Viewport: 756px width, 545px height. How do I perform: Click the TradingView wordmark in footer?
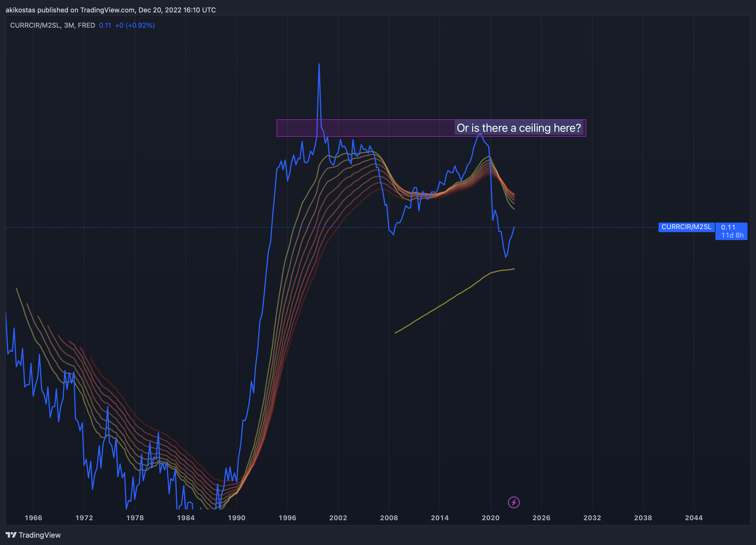point(40,535)
